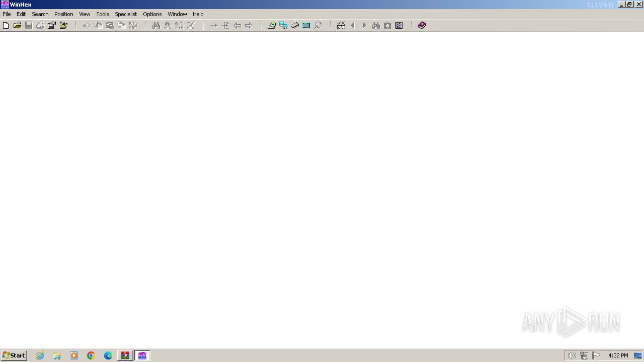Viewport: 644px width, 362px height.
Task: Click the taskbar clock showing 4:32 PM
Action: pos(618,355)
